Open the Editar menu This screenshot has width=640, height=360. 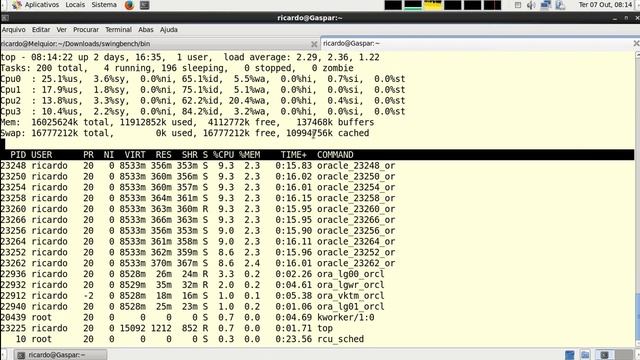coord(41,30)
